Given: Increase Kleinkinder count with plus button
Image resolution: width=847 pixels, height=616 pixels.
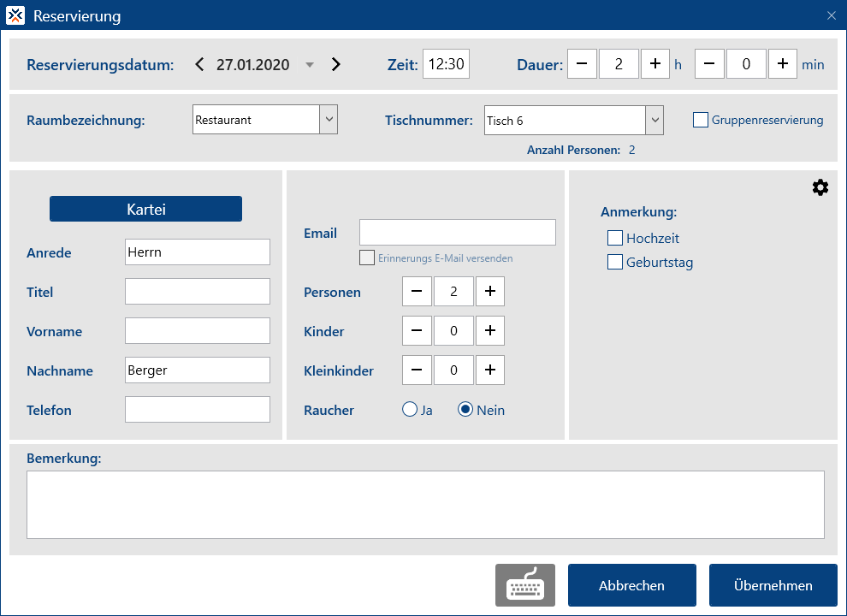Looking at the screenshot, I should pyautogui.click(x=489, y=370).
